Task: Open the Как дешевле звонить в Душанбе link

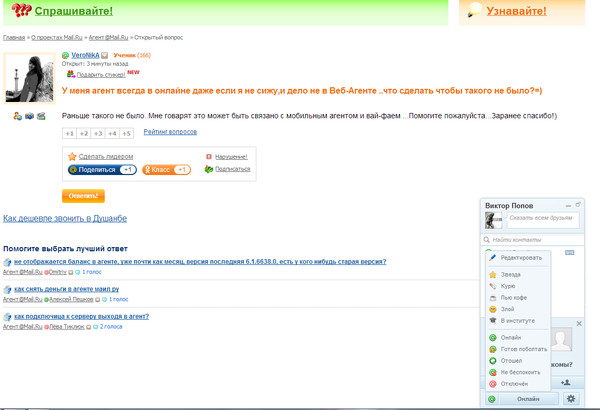Action: click(x=65, y=218)
